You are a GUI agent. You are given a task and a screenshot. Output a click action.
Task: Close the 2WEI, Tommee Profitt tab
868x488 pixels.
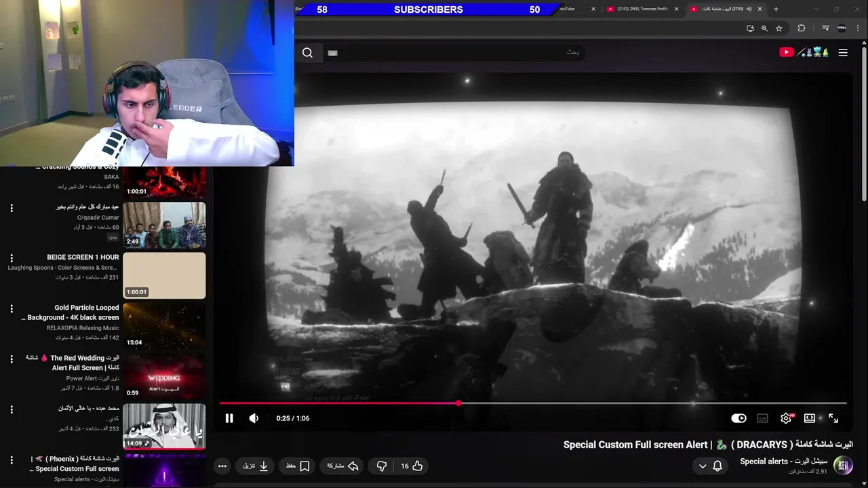click(676, 9)
